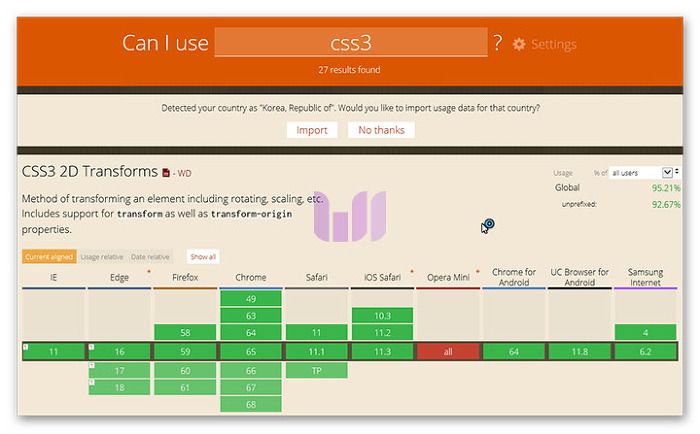Click the Import button
Screen dimensions: 700x434
[x=312, y=130]
